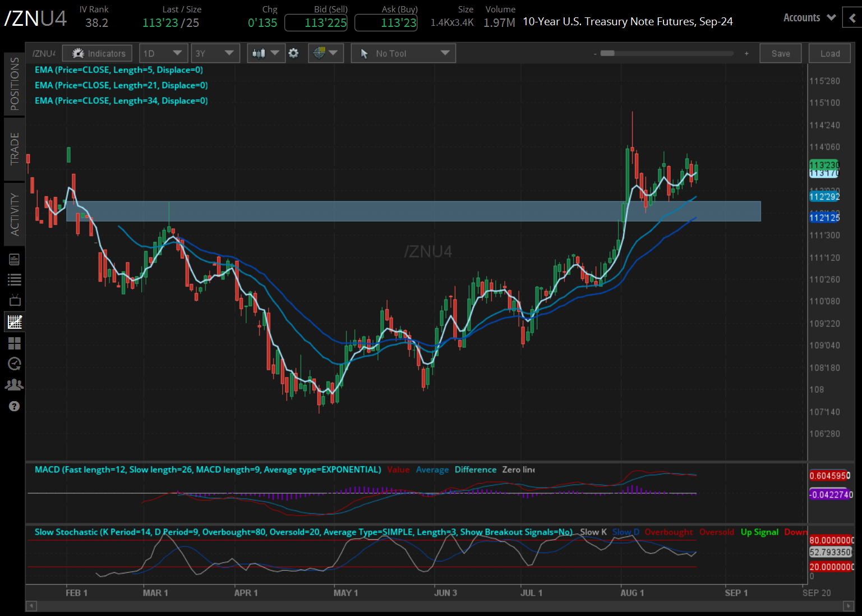The image size is (862, 616).
Task: Expand the candlestick chart style dropdown
Action: click(266, 53)
